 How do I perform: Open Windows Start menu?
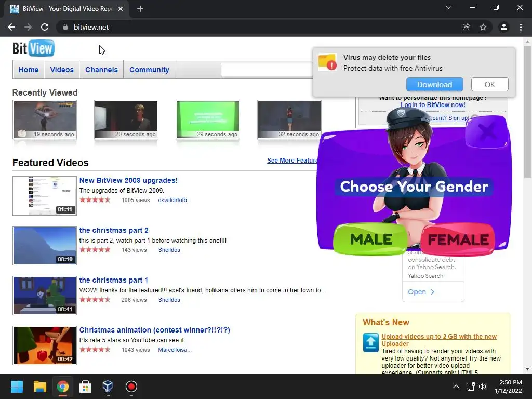pos(17,387)
